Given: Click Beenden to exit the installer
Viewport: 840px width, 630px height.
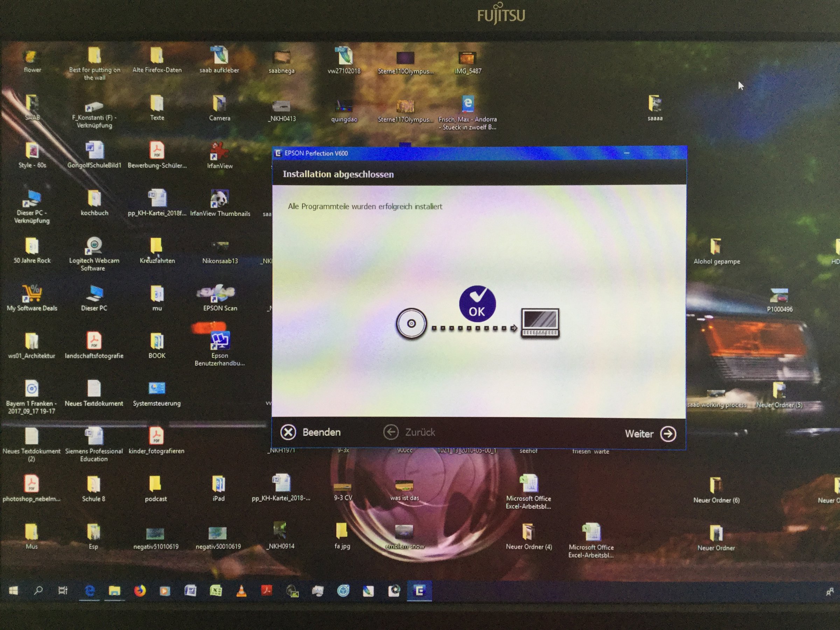Looking at the screenshot, I should [x=310, y=432].
